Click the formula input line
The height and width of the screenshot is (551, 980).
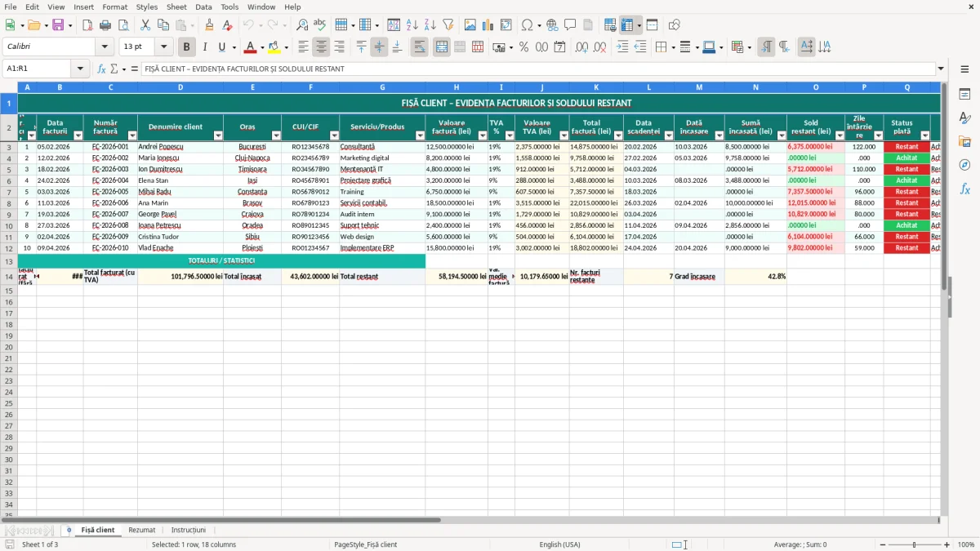click(x=537, y=69)
